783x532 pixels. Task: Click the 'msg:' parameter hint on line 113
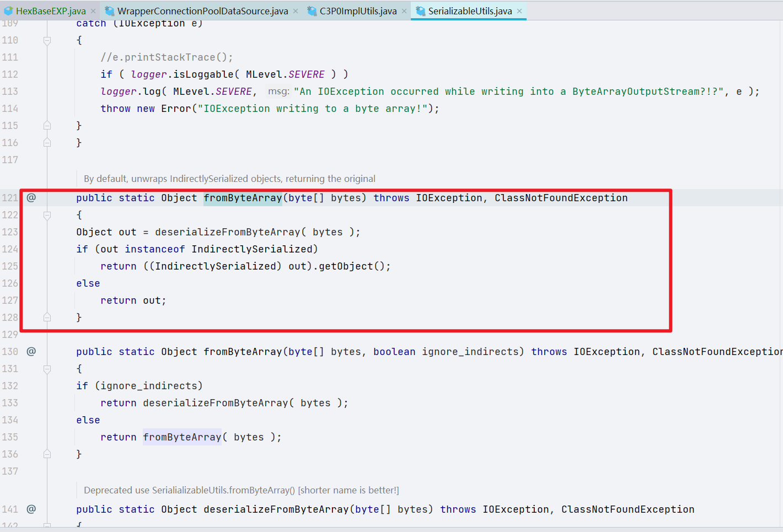(x=279, y=92)
